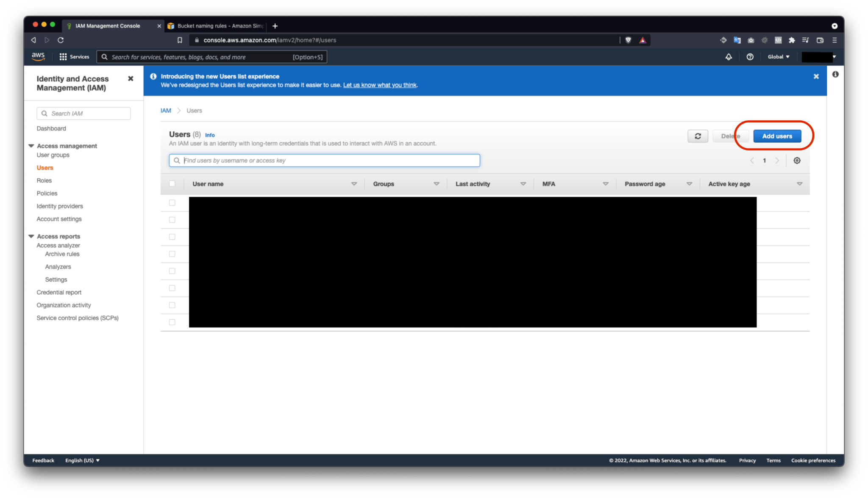Select Roles in the IAM sidebar
The width and height of the screenshot is (868, 498).
(44, 180)
